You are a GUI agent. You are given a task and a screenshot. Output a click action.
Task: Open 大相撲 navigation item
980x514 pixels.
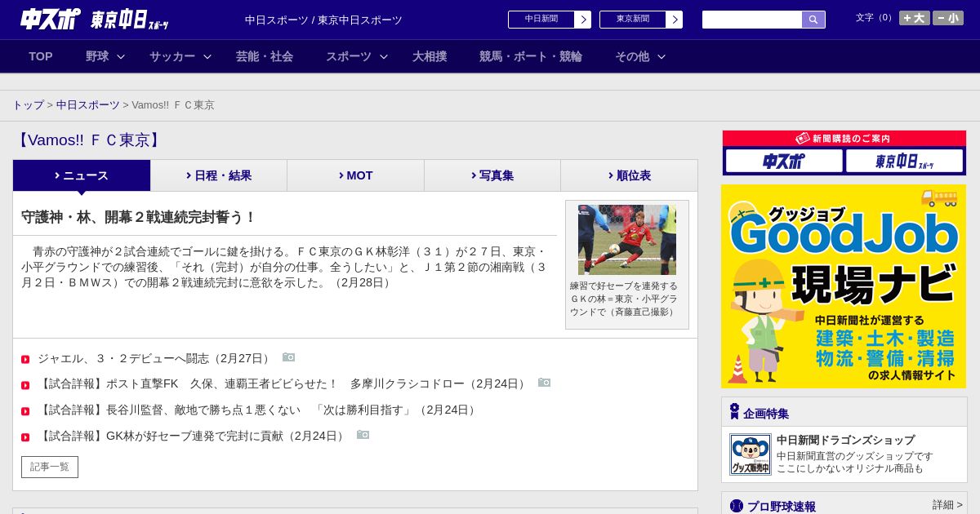point(430,56)
